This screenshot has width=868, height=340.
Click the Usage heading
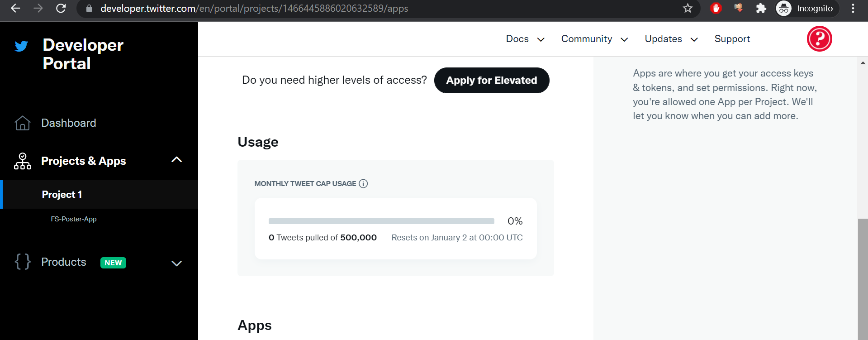coord(258,142)
